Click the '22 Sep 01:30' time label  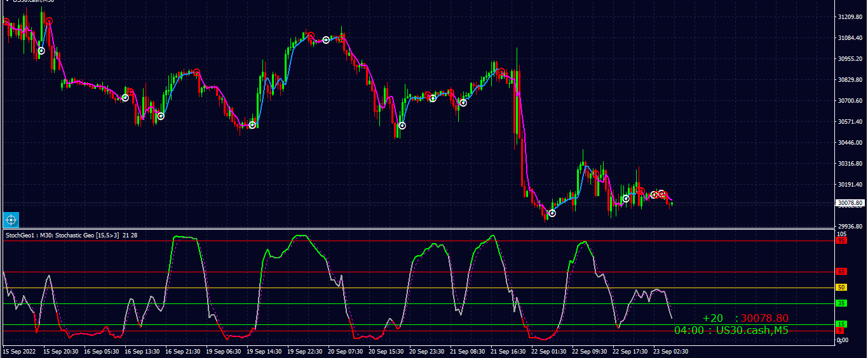point(549,351)
